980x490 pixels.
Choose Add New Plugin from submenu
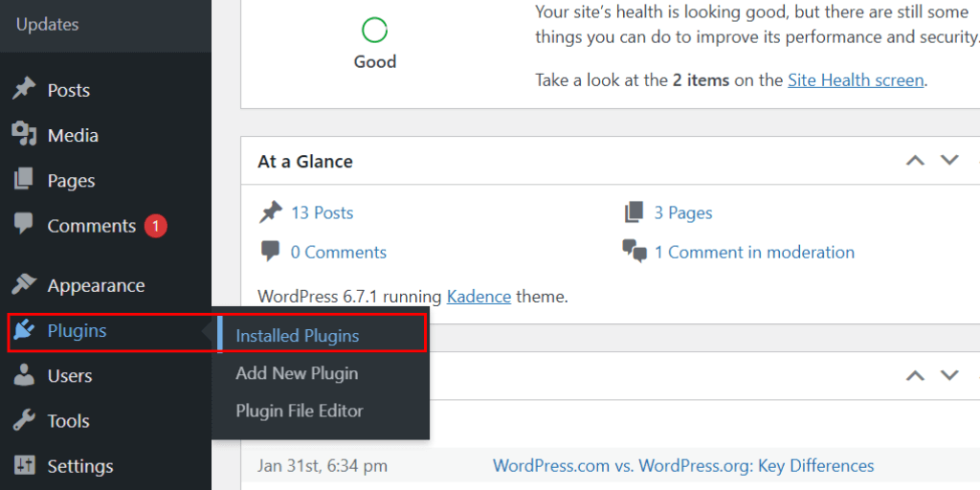[x=297, y=373]
